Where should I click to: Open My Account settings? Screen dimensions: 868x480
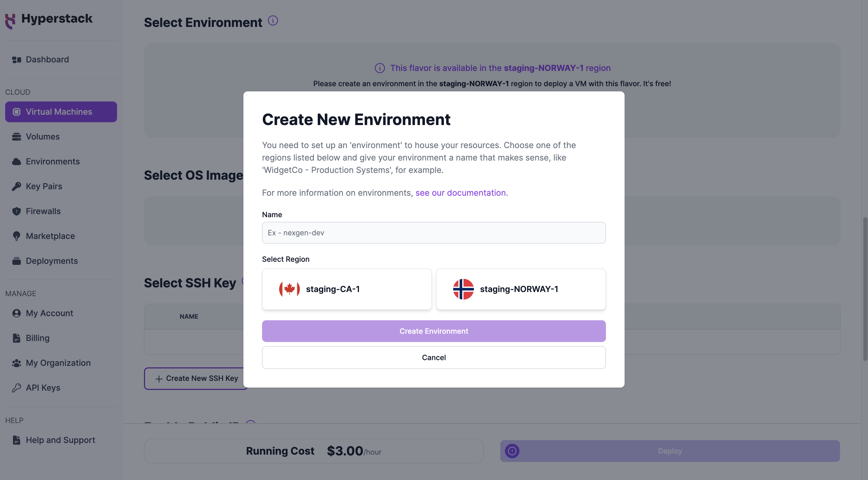pos(61,313)
